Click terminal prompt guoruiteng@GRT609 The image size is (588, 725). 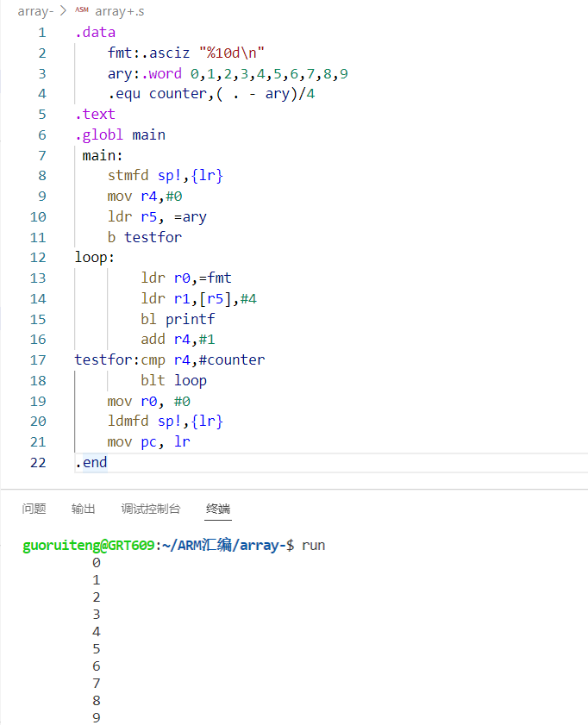pyautogui.click(x=88, y=546)
